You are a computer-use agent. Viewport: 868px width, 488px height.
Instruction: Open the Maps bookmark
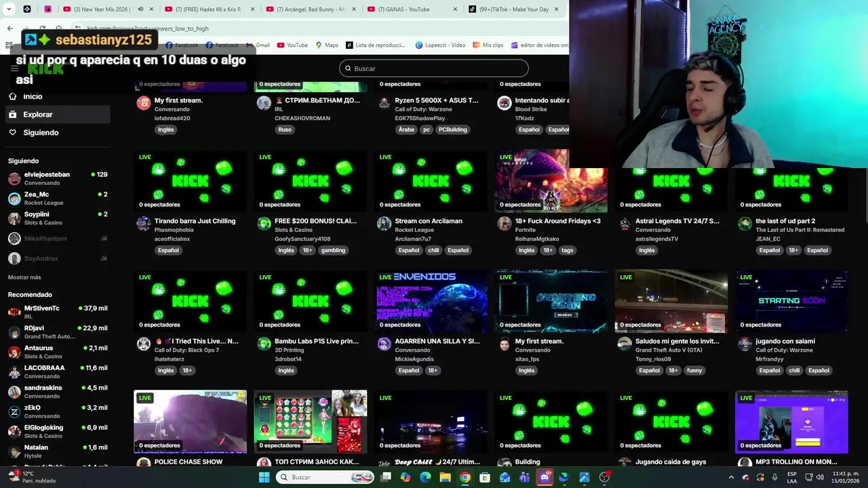(327, 45)
